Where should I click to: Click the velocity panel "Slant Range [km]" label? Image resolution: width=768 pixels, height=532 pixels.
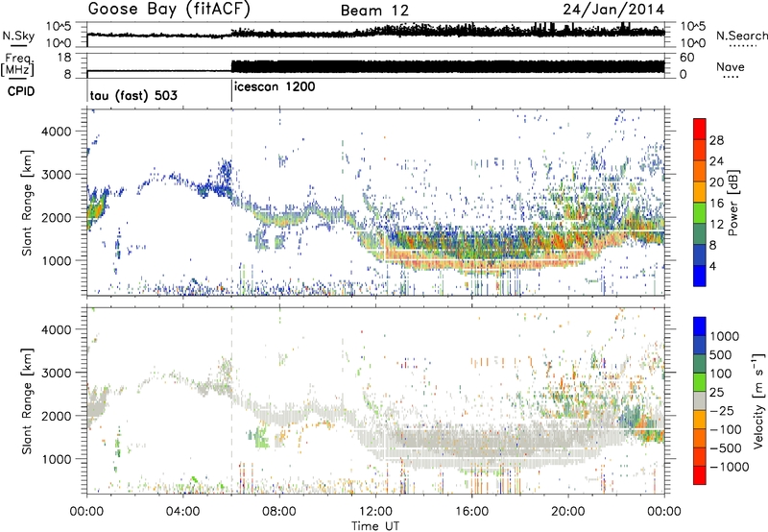[27, 400]
